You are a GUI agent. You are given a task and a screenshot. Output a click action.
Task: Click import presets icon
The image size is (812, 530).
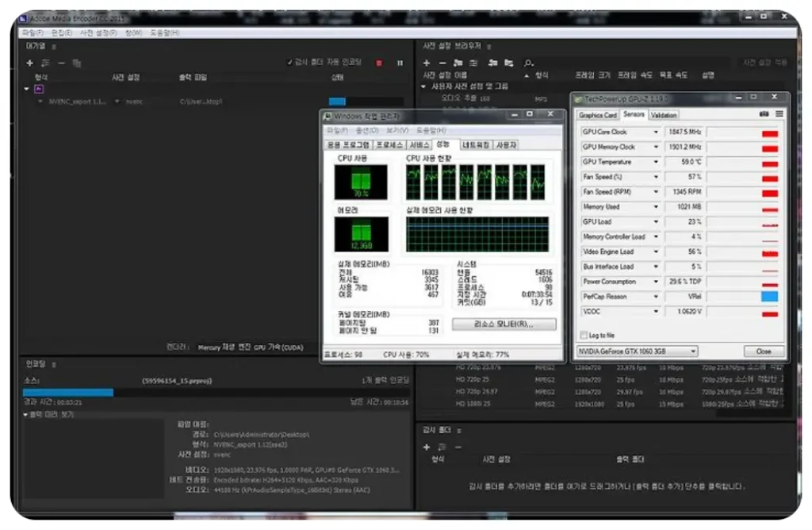pyautogui.click(x=493, y=63)
